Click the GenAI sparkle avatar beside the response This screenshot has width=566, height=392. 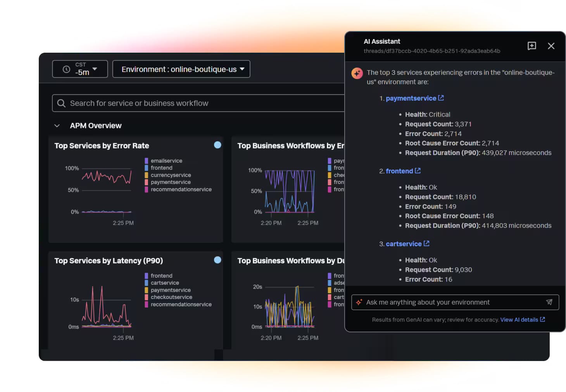(x=357, y=73)
